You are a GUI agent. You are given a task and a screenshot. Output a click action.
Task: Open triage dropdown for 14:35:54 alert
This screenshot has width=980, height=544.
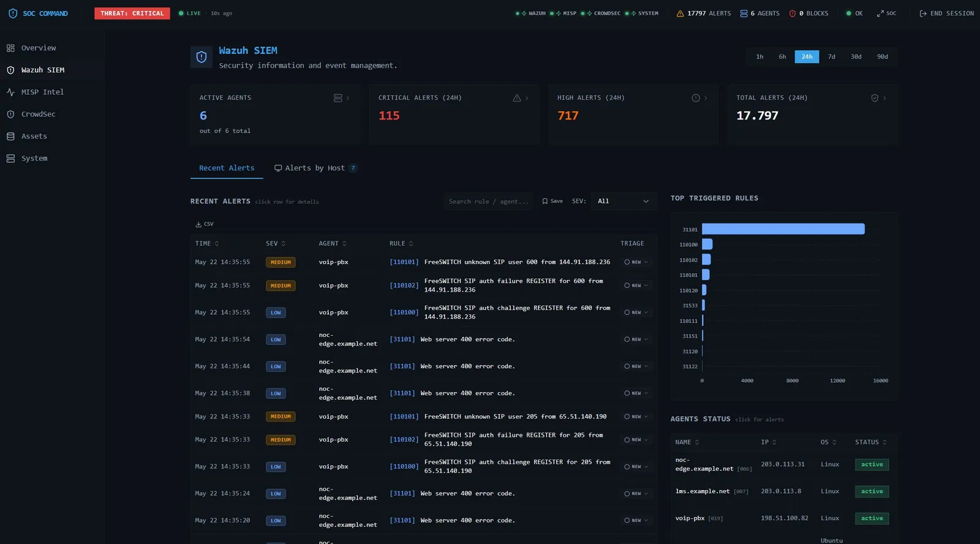(636, 339)
